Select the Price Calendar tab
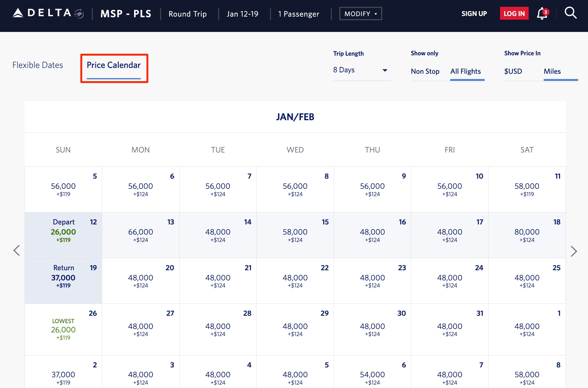588x388 pixels. tap(113, 65)
